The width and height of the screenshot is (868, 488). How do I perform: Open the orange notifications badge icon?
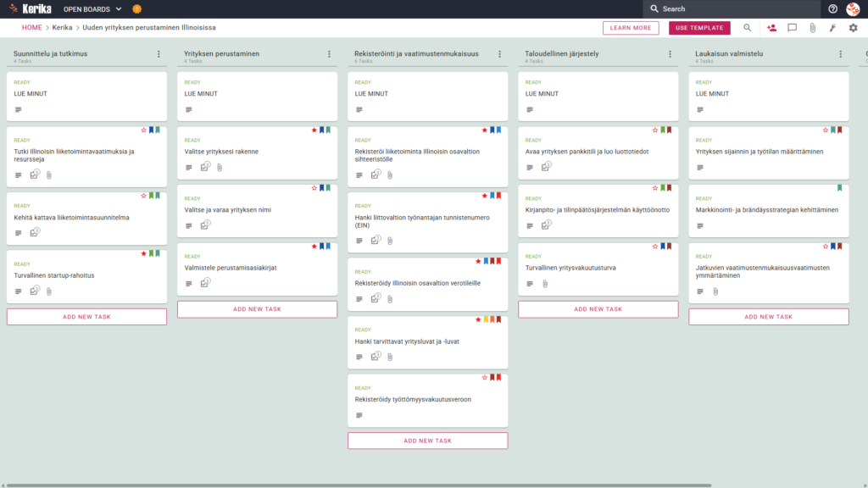click(x=136, y=8)
